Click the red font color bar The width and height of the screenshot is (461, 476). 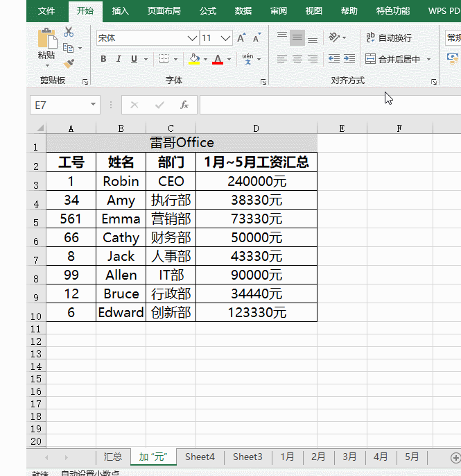coord(218,63)
